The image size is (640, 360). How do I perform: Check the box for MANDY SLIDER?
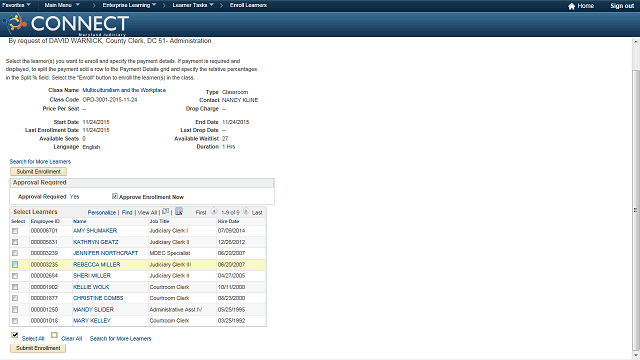point(15,310)
